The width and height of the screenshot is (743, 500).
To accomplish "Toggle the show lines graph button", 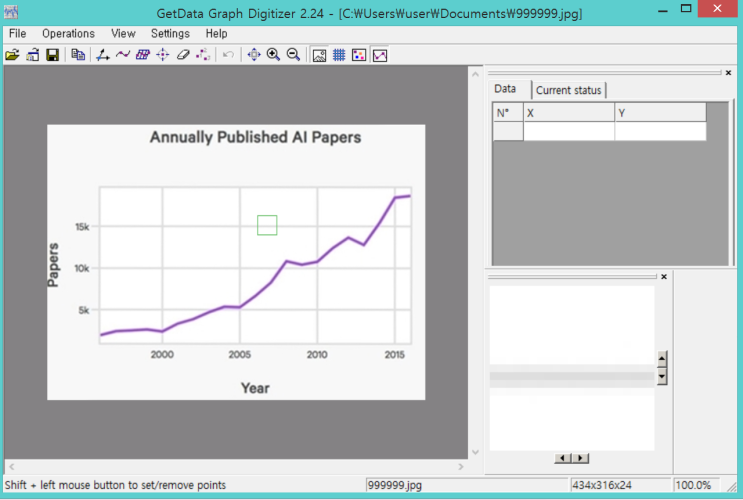I will click(380, 55).
